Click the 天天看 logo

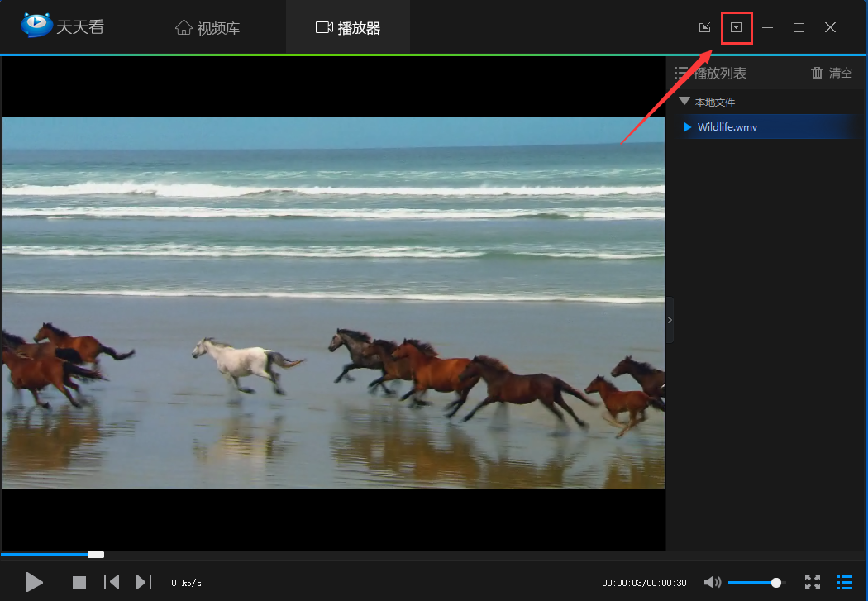tap(62, 26)
